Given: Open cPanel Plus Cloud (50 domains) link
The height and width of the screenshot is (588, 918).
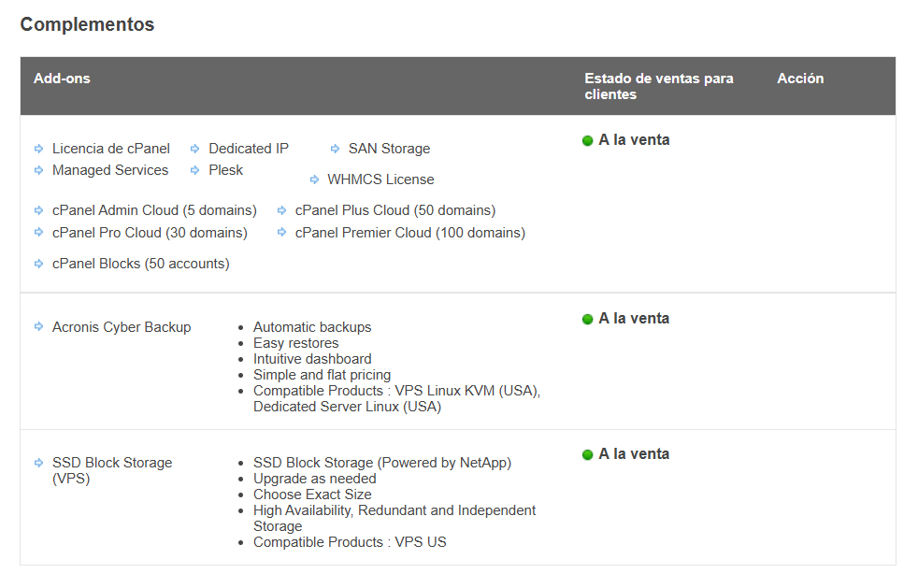Looking at the screenshot, I should pos(394,210).
